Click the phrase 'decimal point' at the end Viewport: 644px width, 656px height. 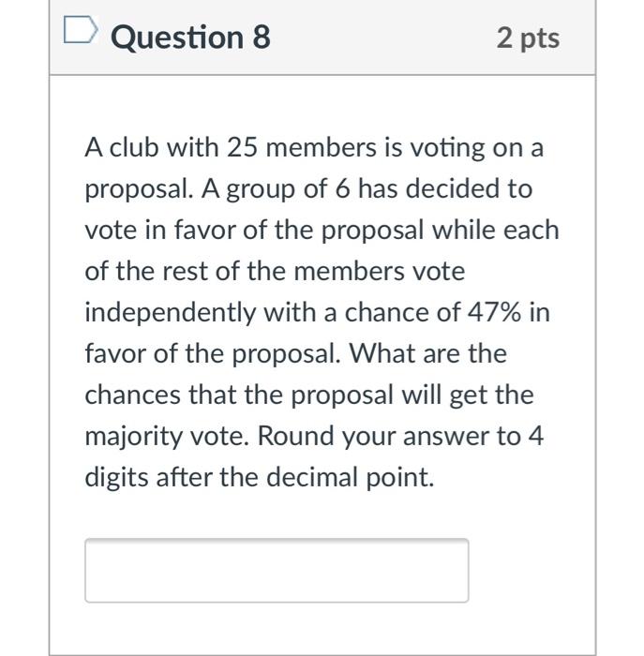click(351, 478)
